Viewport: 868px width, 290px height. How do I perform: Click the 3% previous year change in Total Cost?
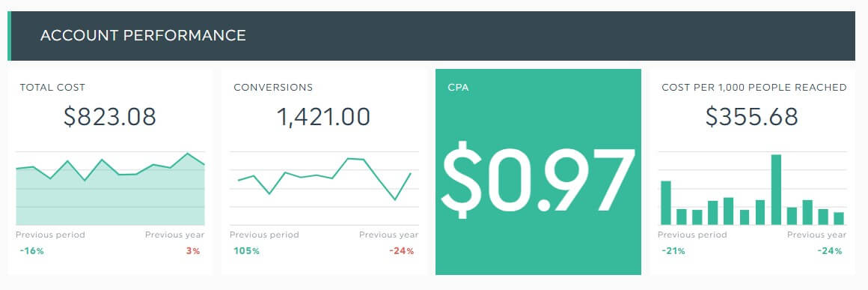point(193,251)
